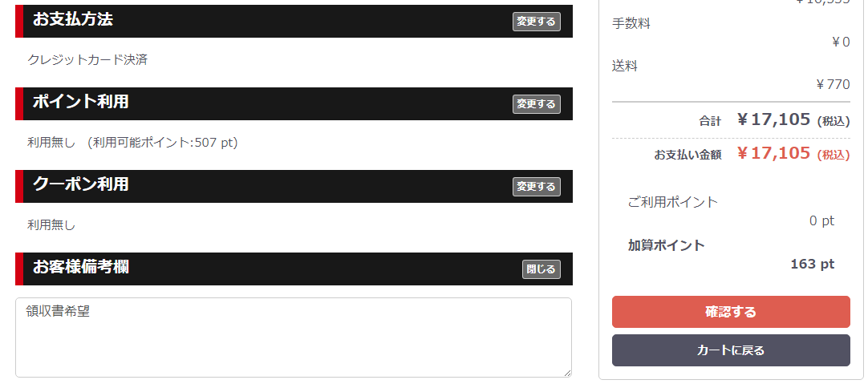Select the お客様備考欄 section header
The height and width of the screenshot is (388, 868).
[x=294, y=269]
